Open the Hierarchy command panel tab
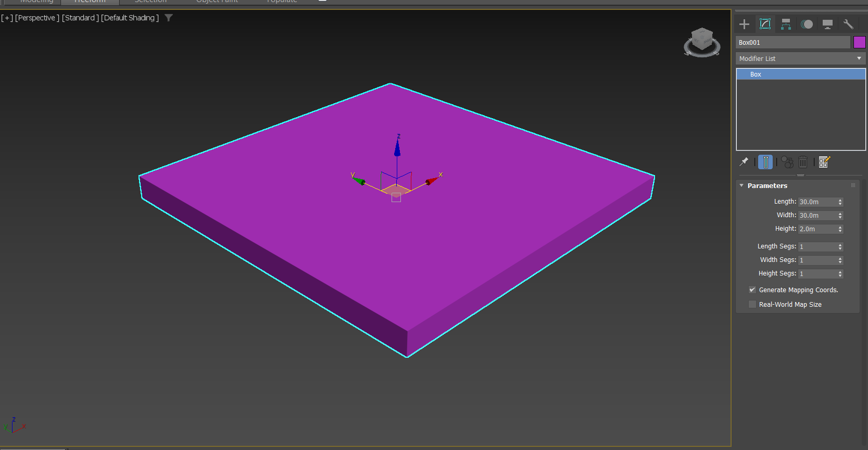 (786, 24)
